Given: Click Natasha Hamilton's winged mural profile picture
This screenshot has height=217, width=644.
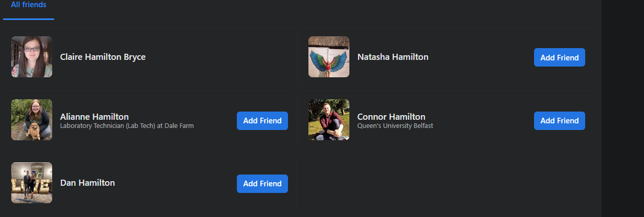Looking at the screenshot, I should tap(329, 57).
